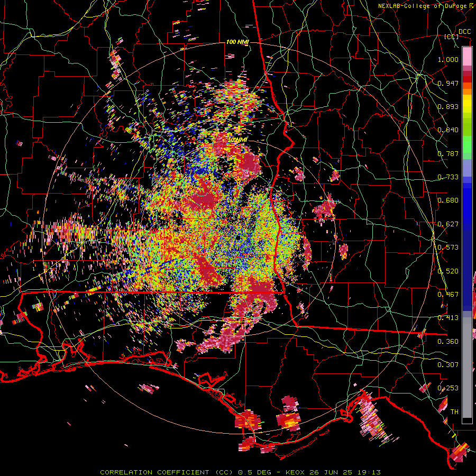The image size is (476, 476).
Task: Click the 0.520 scale label
Action: pyautogui.click(x=448, y=271)
